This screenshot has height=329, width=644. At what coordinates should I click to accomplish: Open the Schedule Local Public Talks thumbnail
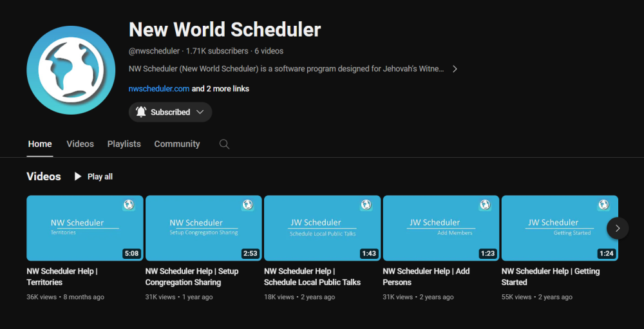(x=322, y=228)
